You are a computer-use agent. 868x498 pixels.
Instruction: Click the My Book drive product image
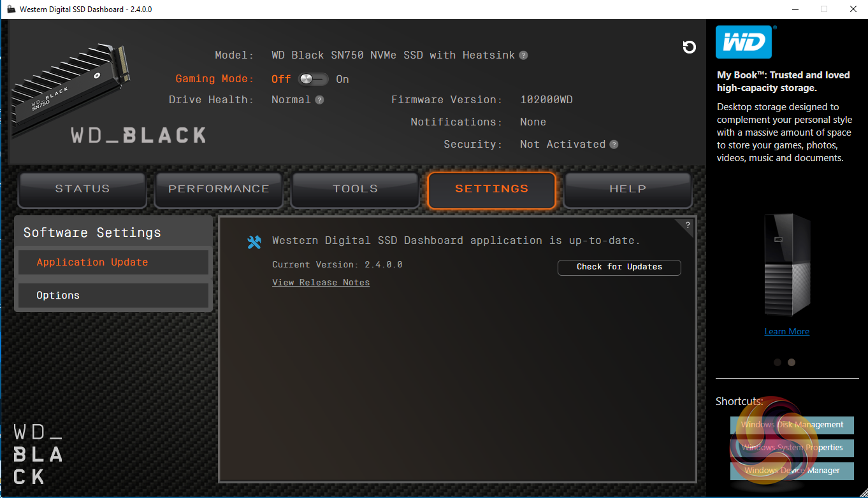point(787,265)
